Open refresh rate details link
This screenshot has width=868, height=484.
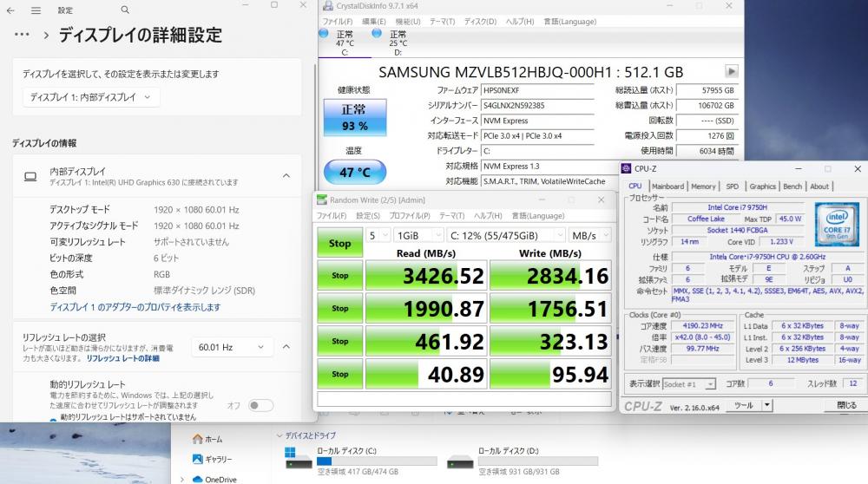[x=123, y=358]
